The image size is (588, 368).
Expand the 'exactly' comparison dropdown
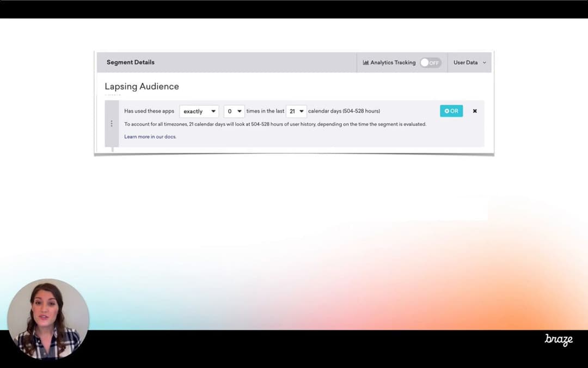click(x=199, y=111)
